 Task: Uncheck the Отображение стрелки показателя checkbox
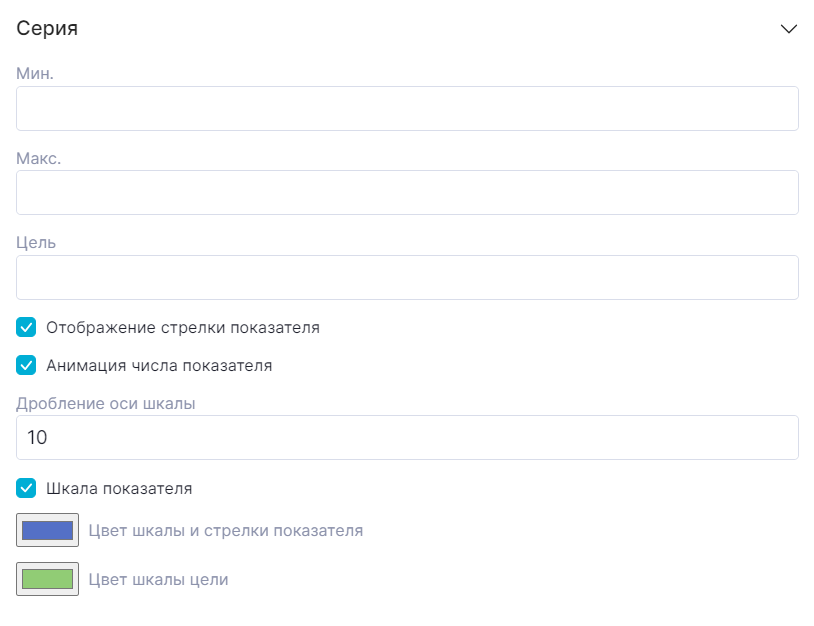click(26, 327)
